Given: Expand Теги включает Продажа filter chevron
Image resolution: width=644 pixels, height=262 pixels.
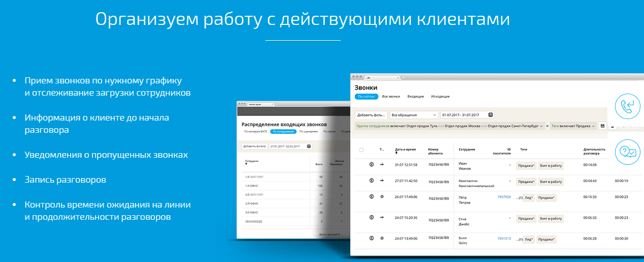Looking at the screenshot, I should (594, 126).
